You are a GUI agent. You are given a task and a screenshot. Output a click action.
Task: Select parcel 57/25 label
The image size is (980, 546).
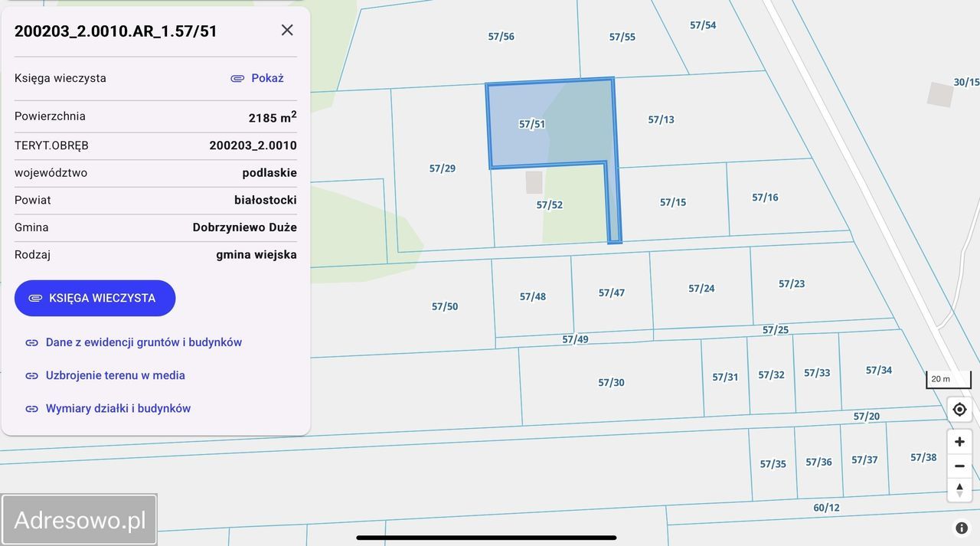tap(776, 330)
